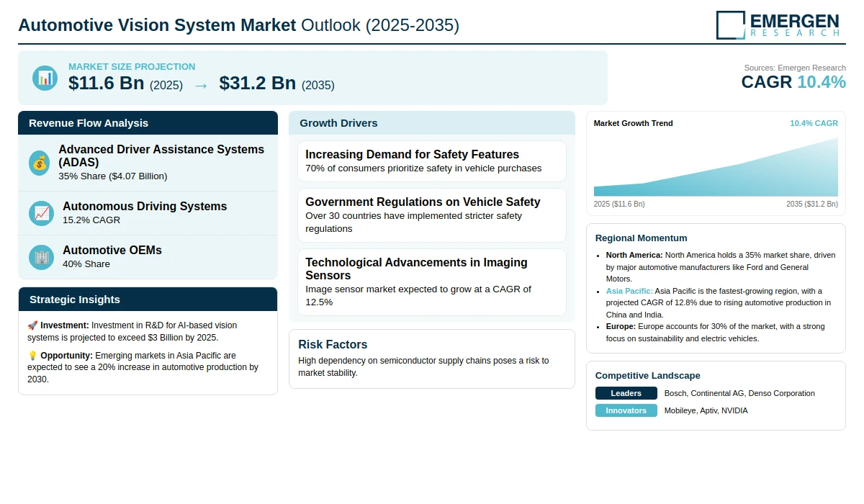Click the light bulb Opportunity icon
This screenshot has width=864, height=504.
(x=32, y=356)
